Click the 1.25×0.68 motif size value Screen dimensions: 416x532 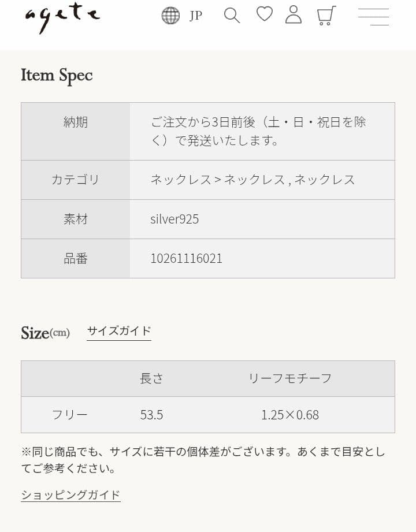click(290, 415)
